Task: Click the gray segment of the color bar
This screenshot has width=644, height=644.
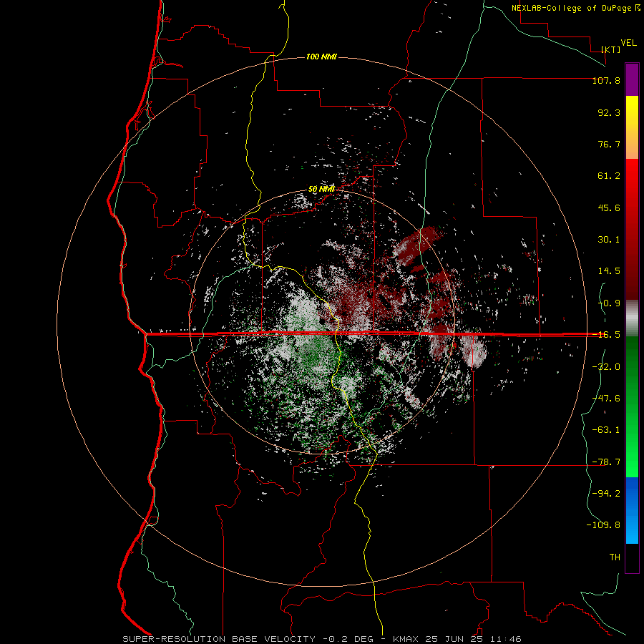Action: point(632,318)
